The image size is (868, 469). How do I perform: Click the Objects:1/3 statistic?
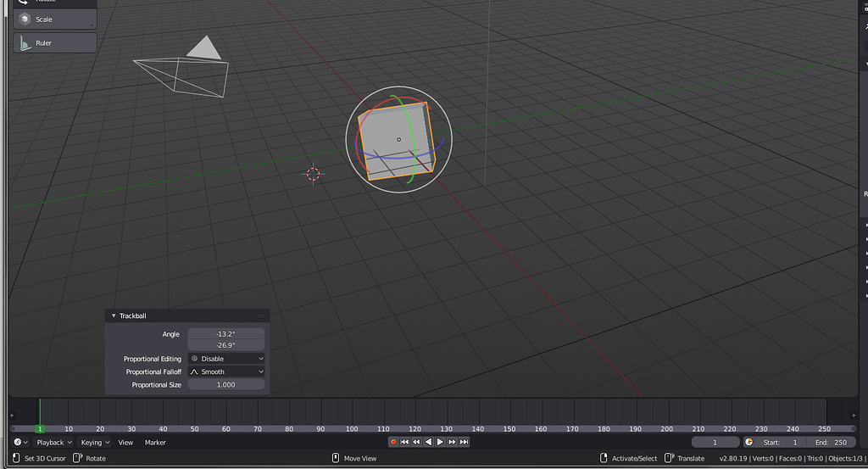click(845, 459)
